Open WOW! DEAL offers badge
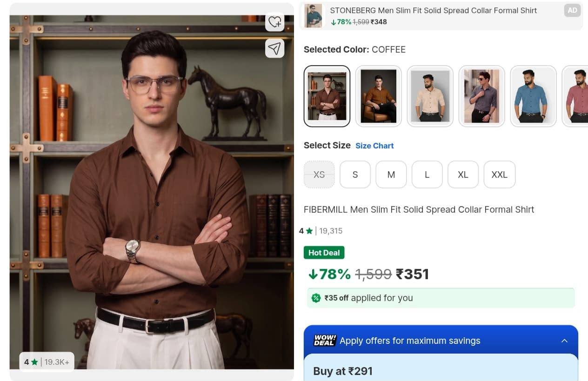The image size is (588, 381). click(325, 341)
